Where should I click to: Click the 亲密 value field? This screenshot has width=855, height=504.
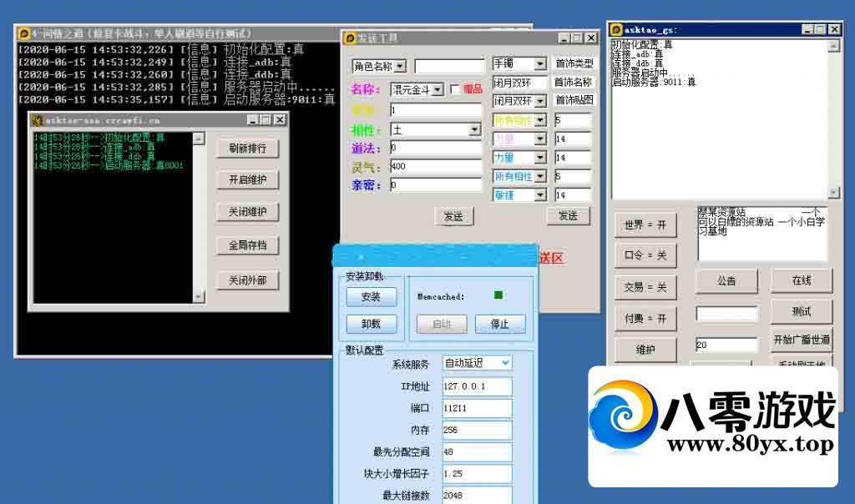pyautogui.click(x=436, y=185)
